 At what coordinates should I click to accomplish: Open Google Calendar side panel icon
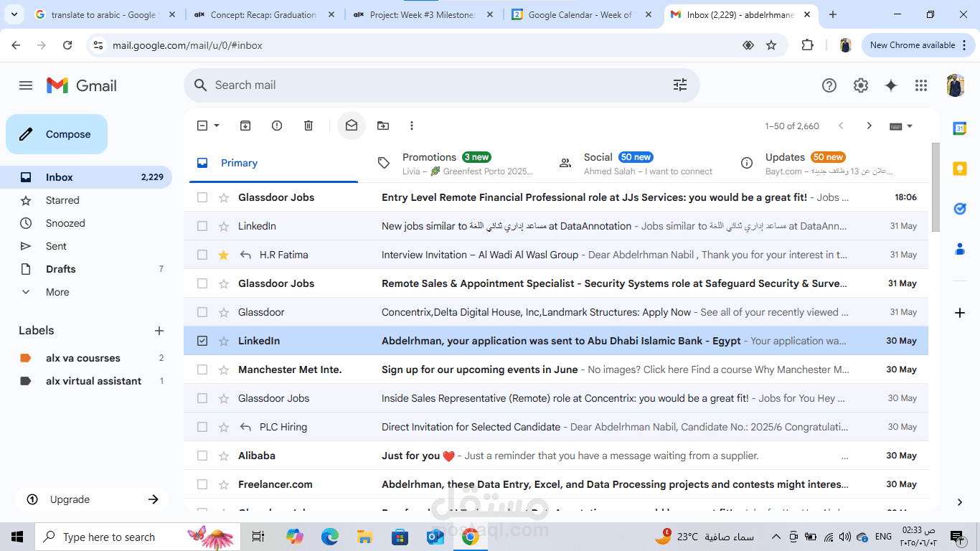tap(960, 128)
